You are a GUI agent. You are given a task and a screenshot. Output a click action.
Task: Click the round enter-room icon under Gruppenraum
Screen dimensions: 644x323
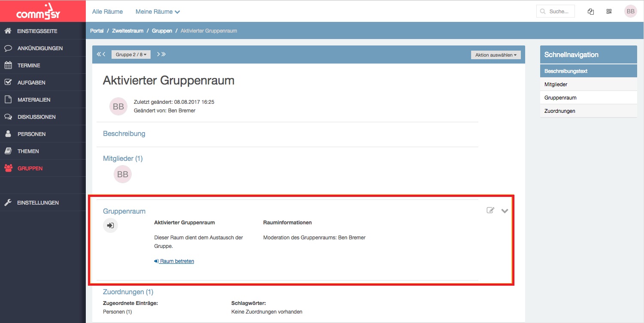point(110,225)
